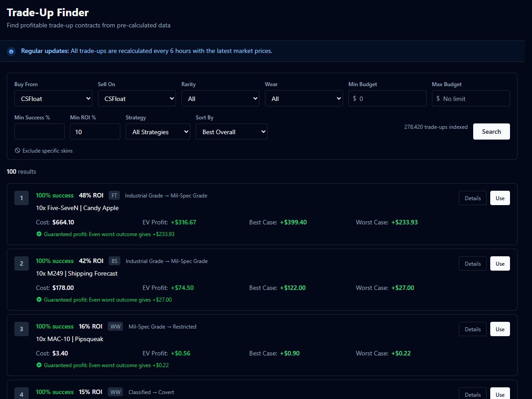Click the 48% ROI label
532x399 pixels.
click(91, 195)
